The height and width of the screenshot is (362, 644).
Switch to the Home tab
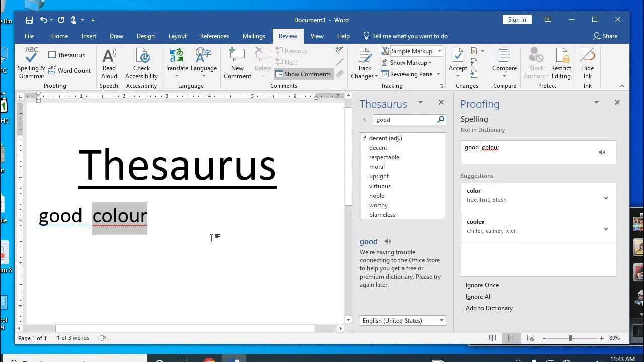coord(59,36)
